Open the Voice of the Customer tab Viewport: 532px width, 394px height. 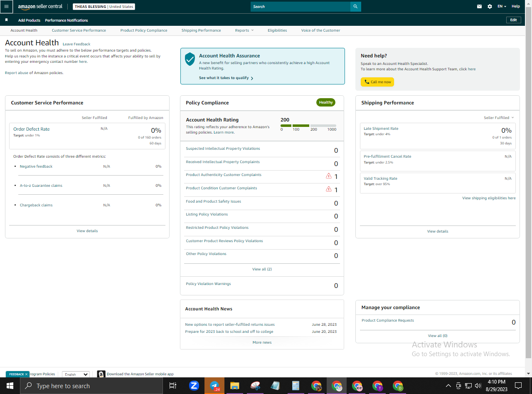click(320, 30)
